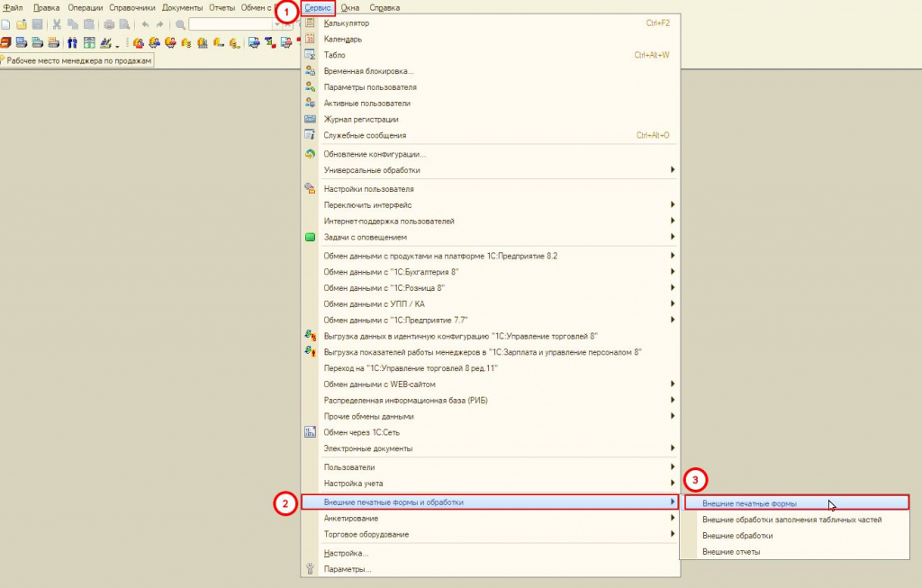Select Внешние печатные формы in submenu
The height and width of the screenshot is (588, 922).
click(x=797, y=503)
